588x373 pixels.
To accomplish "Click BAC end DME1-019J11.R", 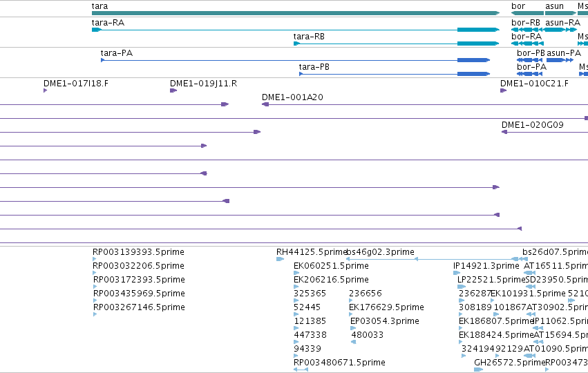I will pos(204,83).
